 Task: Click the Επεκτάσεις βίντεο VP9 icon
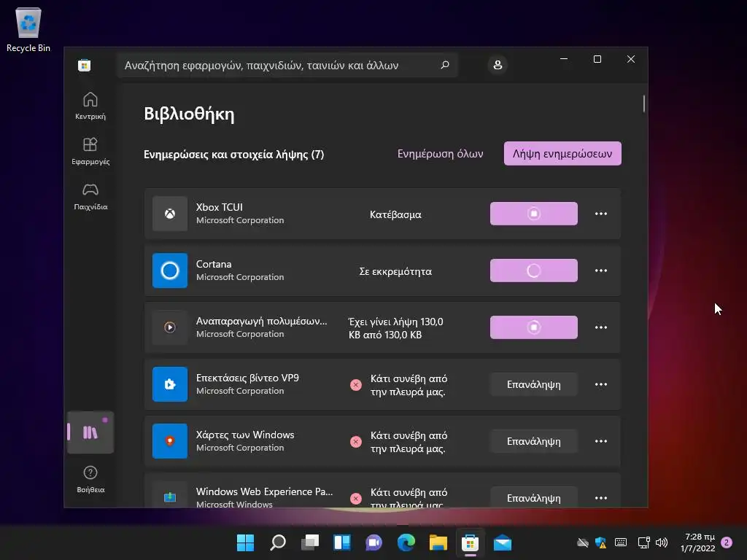pyautogui.click(x=169, y=384)
